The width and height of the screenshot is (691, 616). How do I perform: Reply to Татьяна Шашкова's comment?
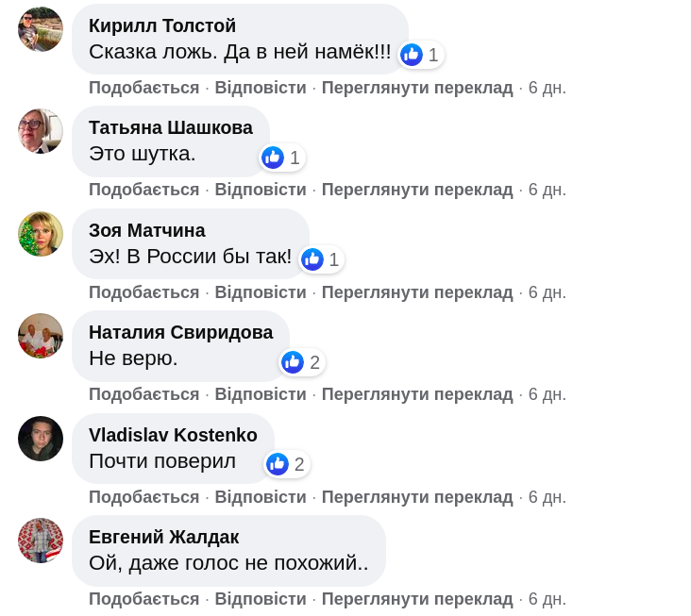[261, 190]
